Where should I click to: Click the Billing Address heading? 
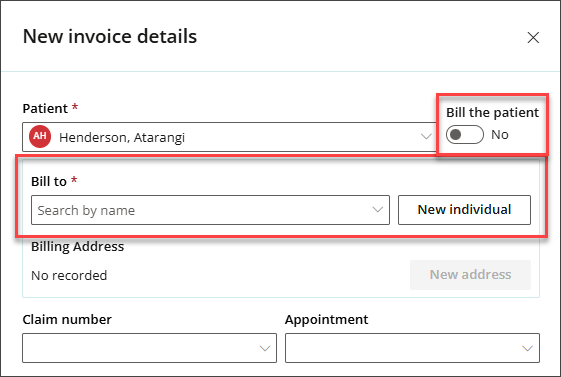pos(78,246)
